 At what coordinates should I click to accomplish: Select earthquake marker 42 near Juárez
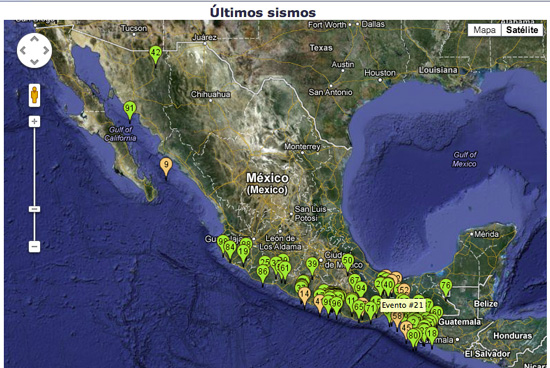(155, 55)
